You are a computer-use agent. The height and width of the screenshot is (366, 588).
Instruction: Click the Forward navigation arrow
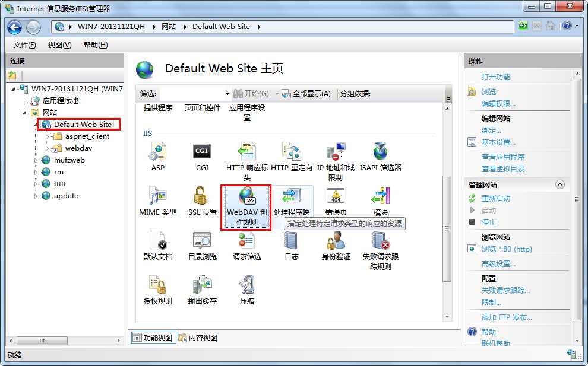(x=33, y=27)
